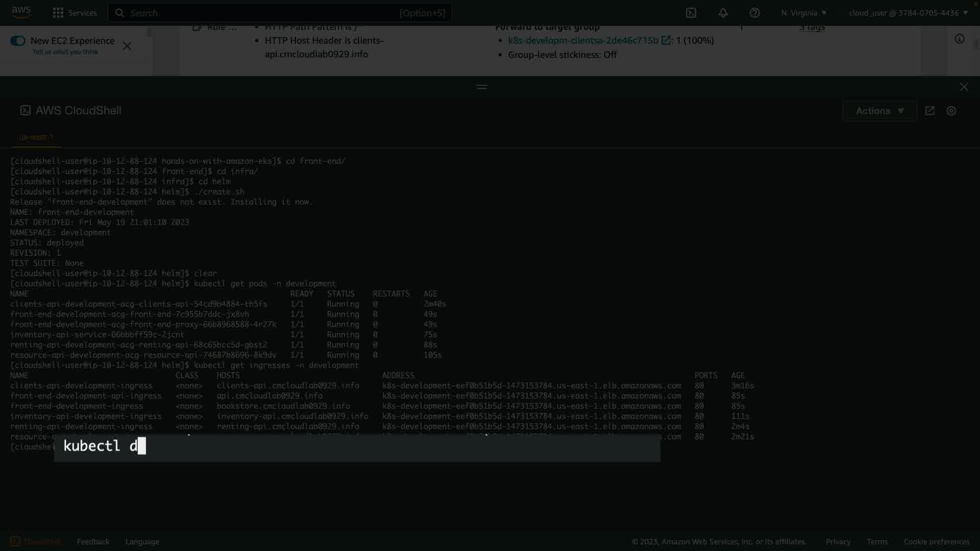
Task: Select the us-east-1 terminal tab
Action: click(x=36, y=137)
